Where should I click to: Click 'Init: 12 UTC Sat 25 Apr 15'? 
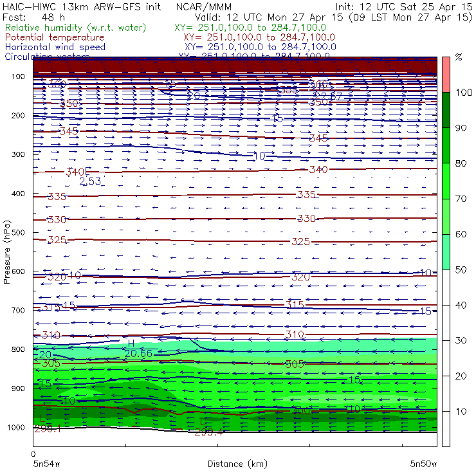[404, 6]
